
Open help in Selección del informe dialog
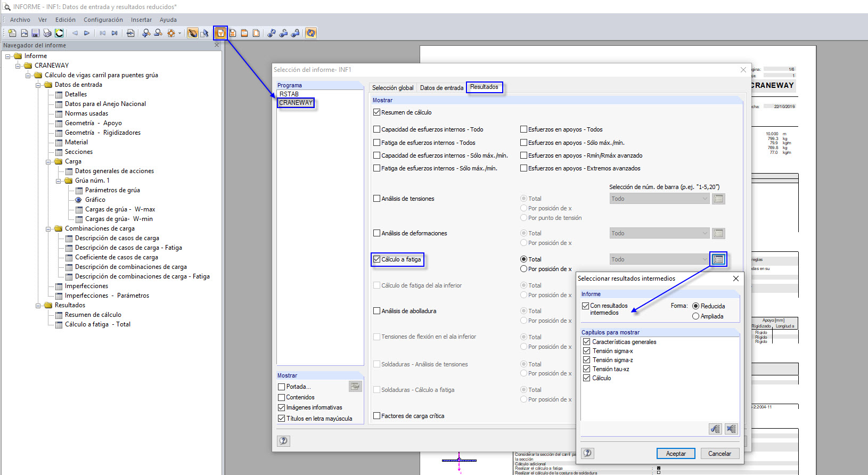coord(283,440)
